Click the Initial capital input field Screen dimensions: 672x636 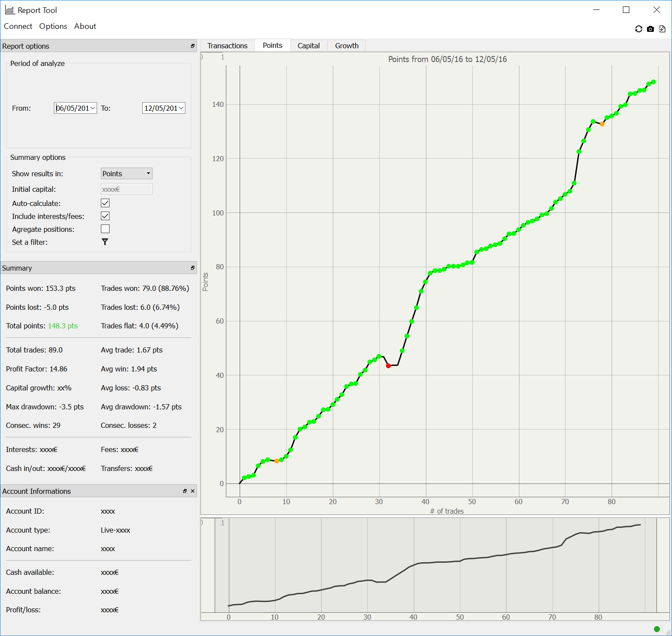point(127,189)
